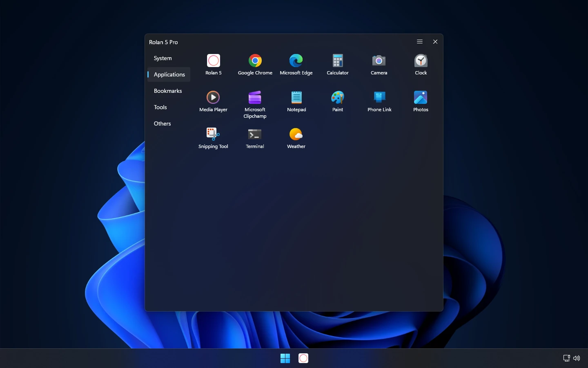Screen dimensions: 588x368
Task: Launch the Weather app
Action: pyautogui.click(x=296, y=134)
